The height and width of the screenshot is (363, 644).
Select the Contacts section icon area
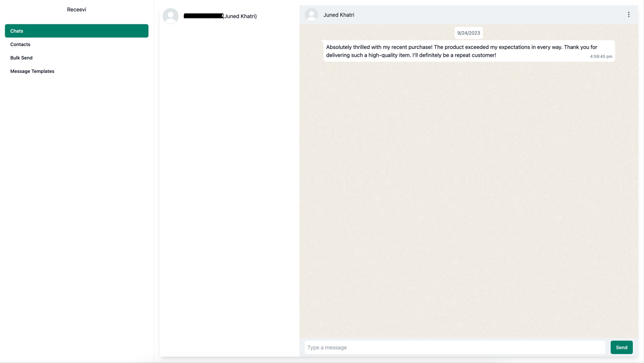[20, 44]
